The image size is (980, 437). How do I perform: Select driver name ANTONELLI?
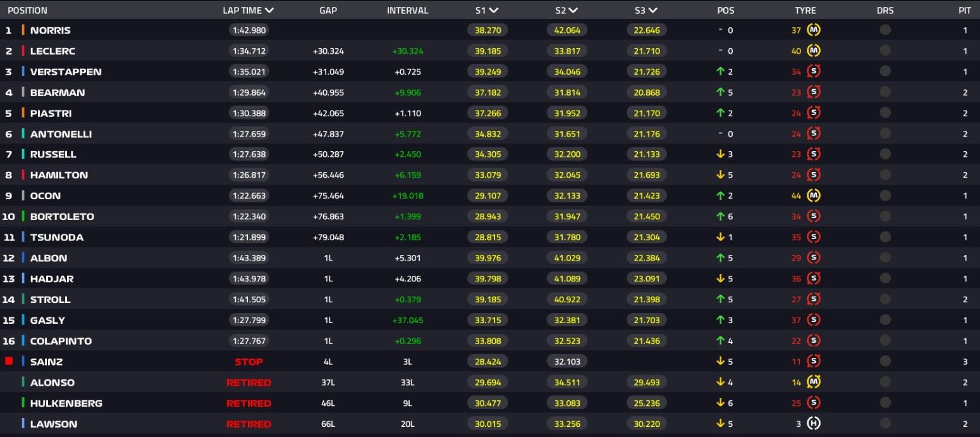(61, 134)
